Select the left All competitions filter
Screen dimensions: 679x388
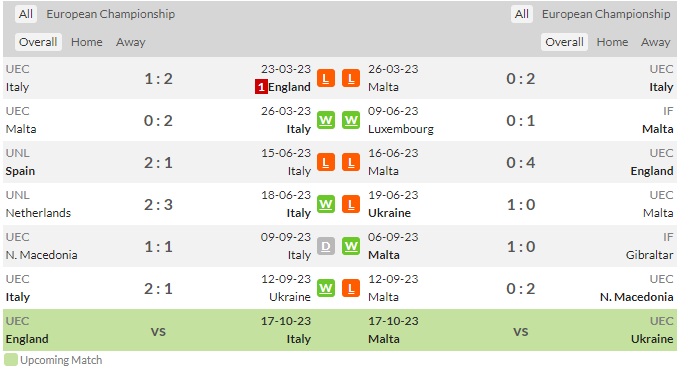[26, 14]
